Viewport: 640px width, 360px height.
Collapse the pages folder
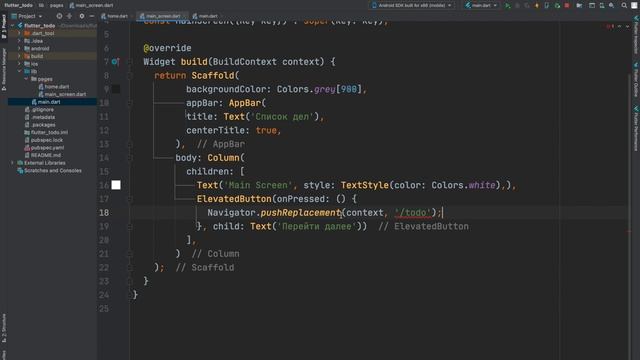point(26,79)
